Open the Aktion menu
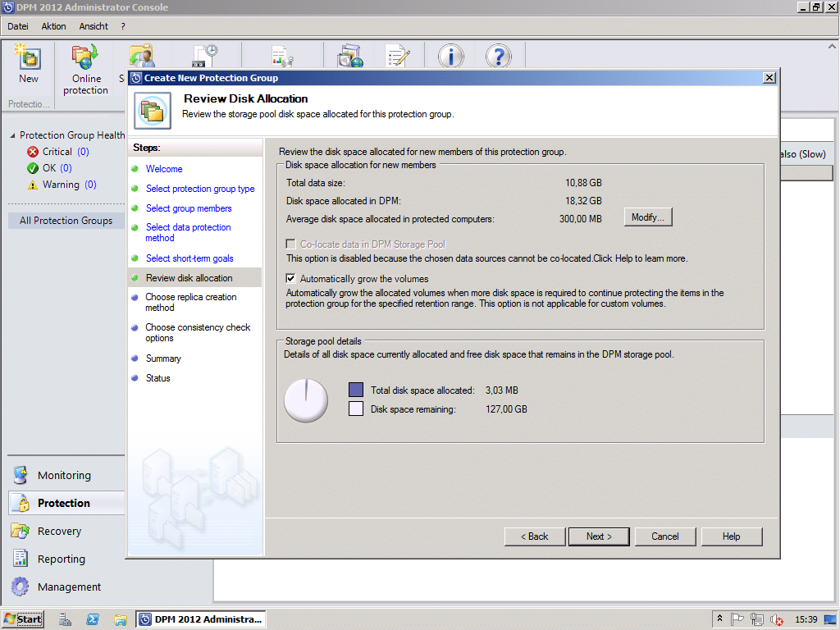This screenshot has width=840, height=630. tap(53, 26)
